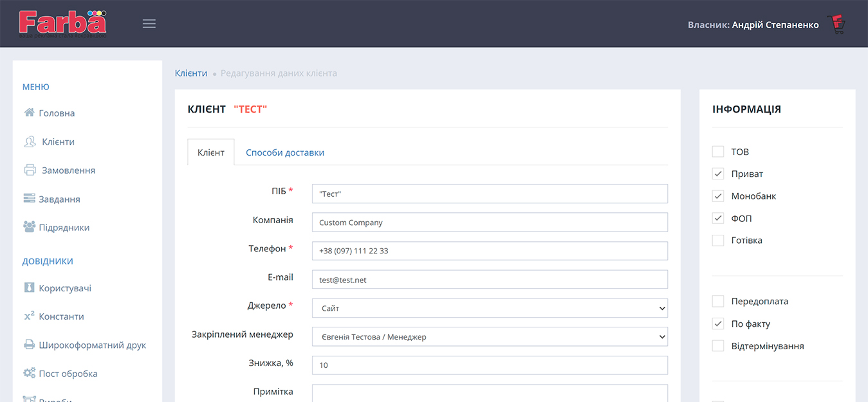Toggle the hamburger menu icon
This screenshot has width=868, height=402.
tap(149, 24)
